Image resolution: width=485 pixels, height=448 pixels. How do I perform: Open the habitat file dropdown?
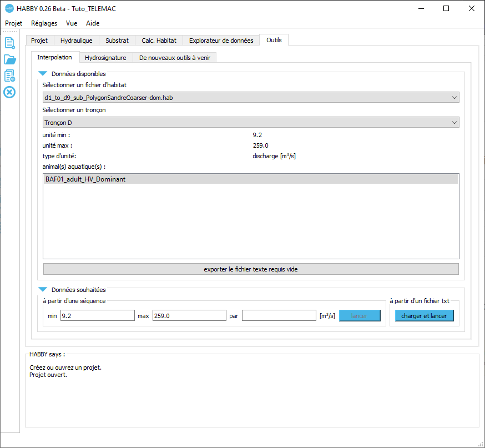pos(251,98)
